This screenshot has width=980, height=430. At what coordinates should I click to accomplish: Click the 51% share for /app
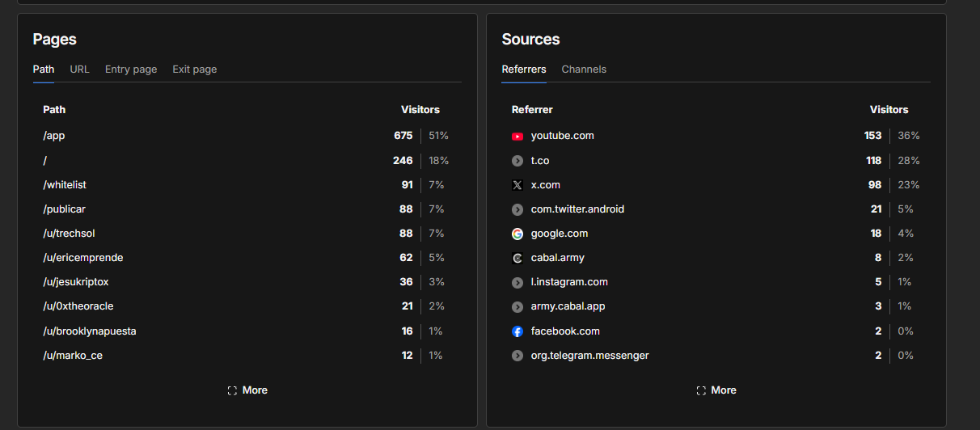439,136
